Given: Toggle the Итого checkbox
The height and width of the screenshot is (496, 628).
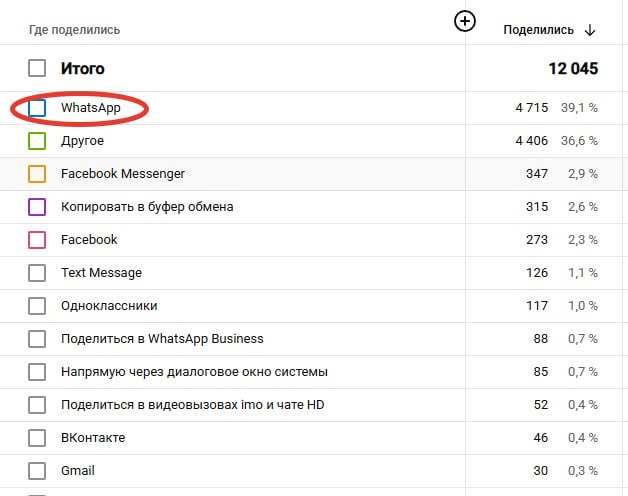Looking at the screenshot, I should (37, 69).
